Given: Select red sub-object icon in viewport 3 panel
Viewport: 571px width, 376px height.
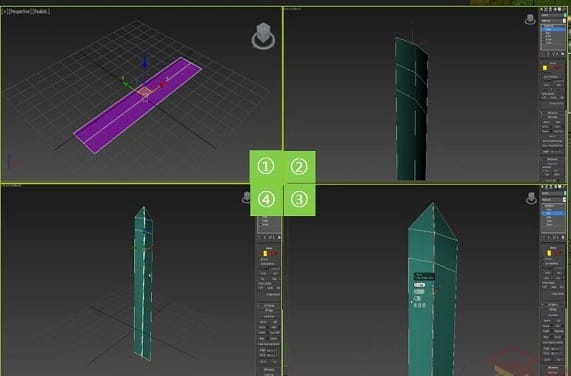Looking at the screenshot, I should (x=557, y=253).
